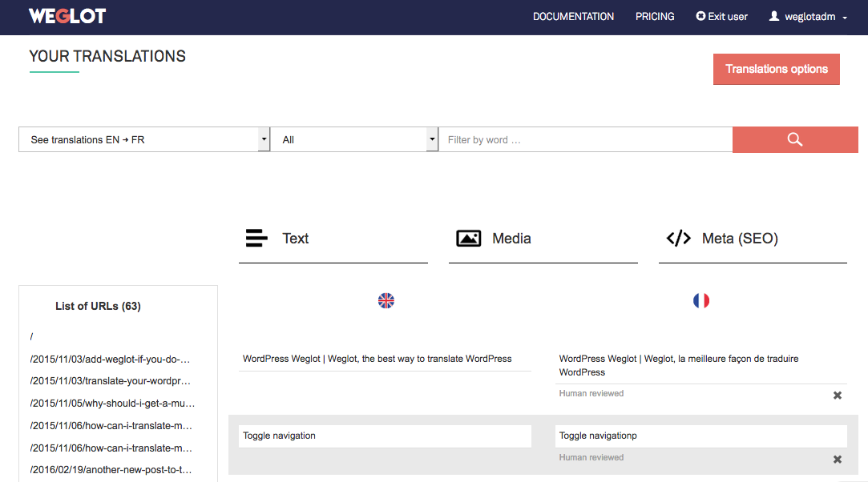The image size is (868, 482).
Task: Open the 'All' filter dropdown
Action: pos(355,139)
